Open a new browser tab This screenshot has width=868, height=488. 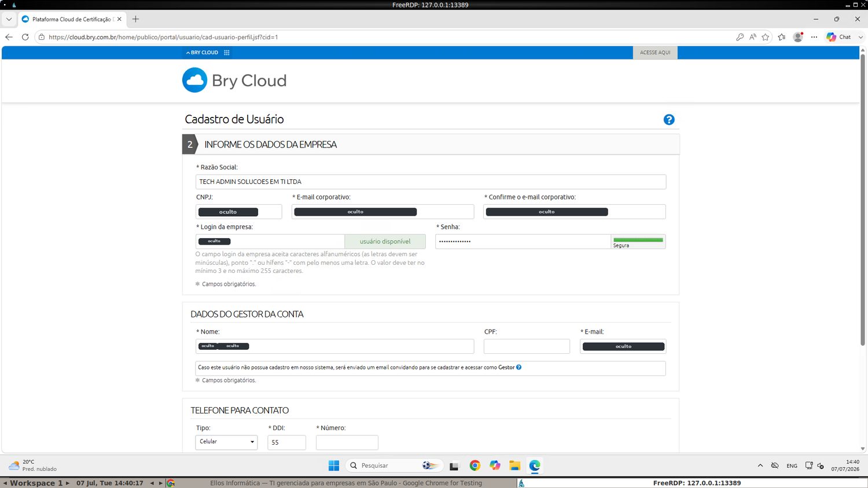tap(135, 19)
